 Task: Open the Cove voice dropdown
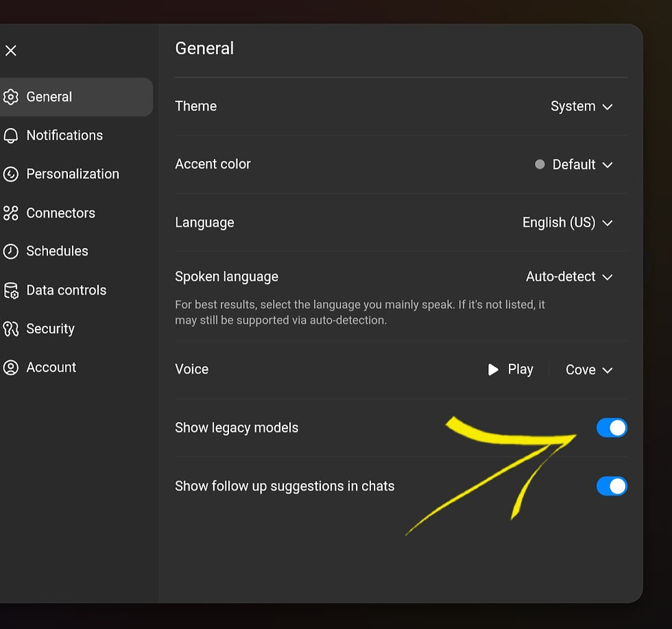pos(588,369)
